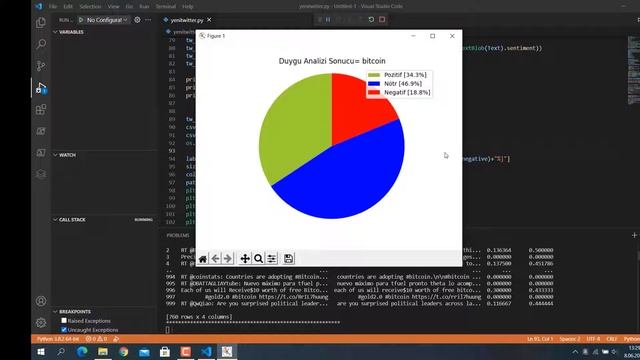The image size is (640, 360).
Task: Open the Extensions view
Action: coord(41,109)
